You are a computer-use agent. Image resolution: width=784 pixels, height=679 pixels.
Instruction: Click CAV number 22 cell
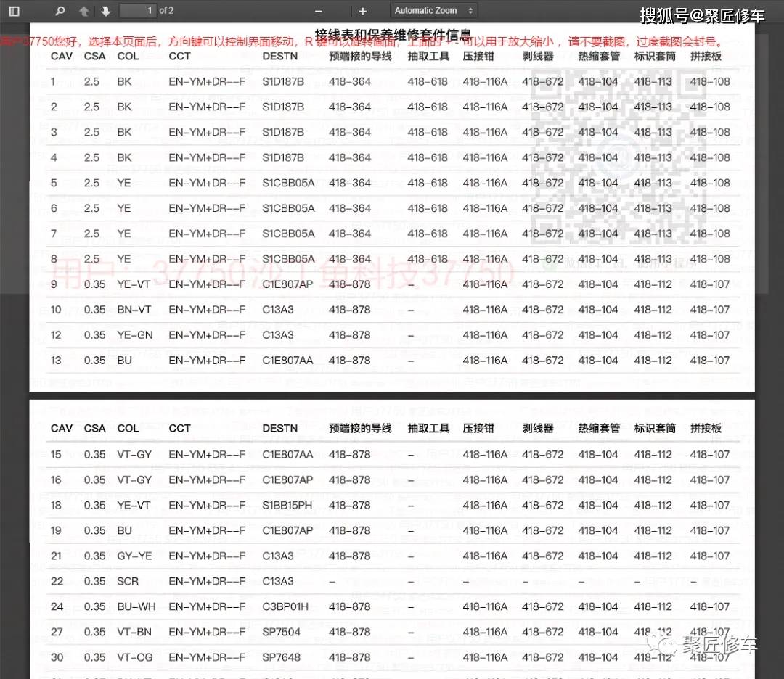click(57, 581)
